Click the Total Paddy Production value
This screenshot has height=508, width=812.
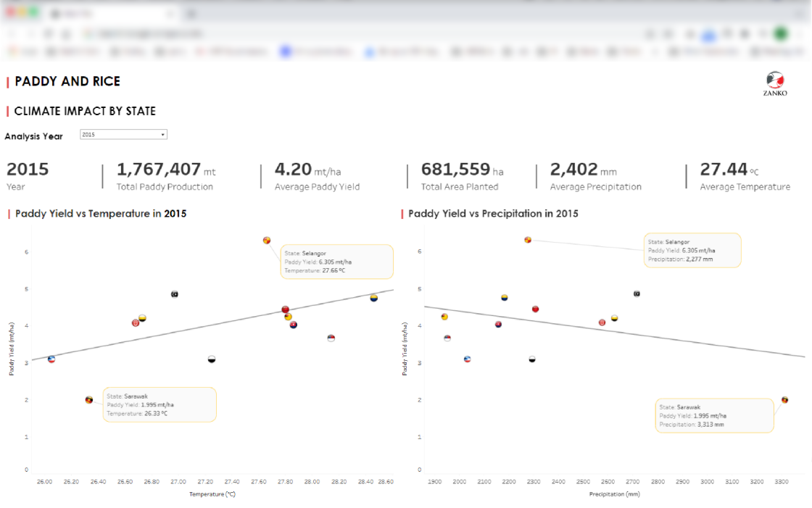coord(159,170)
